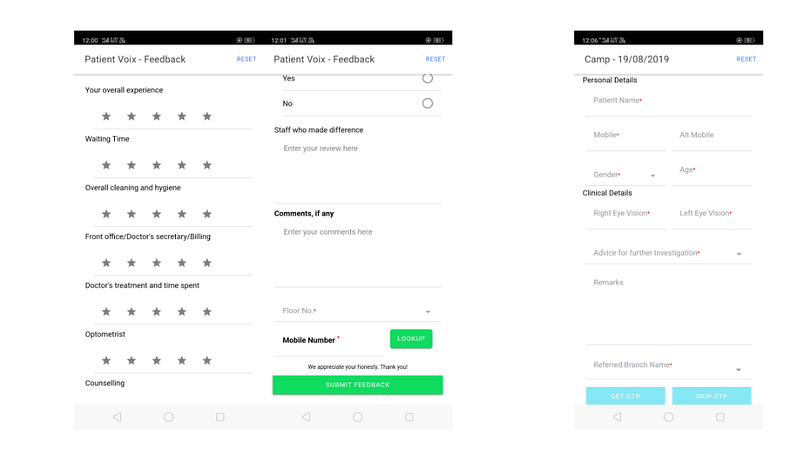This screenshot has height=469, width=800.
Task: Tap Android home circle on first feedback screen
Action: point(169,417)
